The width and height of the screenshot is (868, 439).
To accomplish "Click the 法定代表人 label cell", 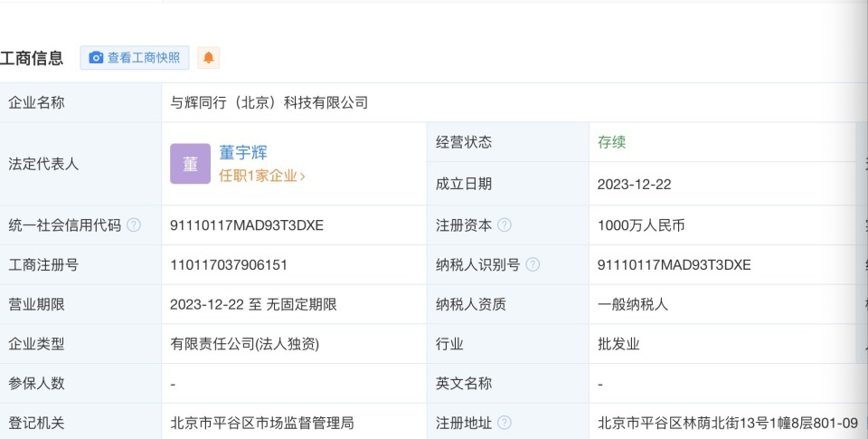I will pos(80,164).
